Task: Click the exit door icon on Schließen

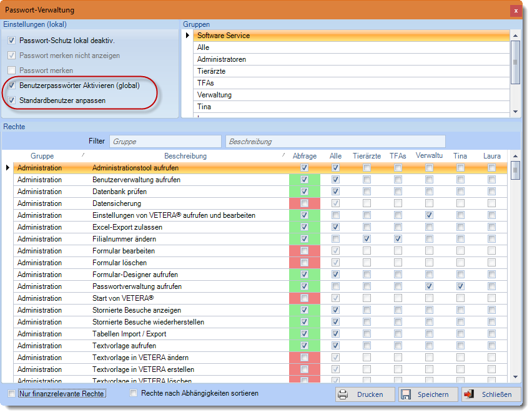Action: point(470,394)
